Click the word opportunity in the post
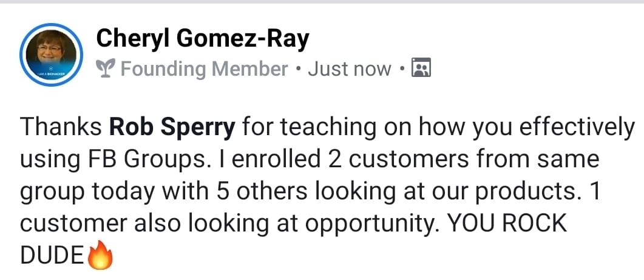This screenshot has width=644, height=280. coord(372,224)
